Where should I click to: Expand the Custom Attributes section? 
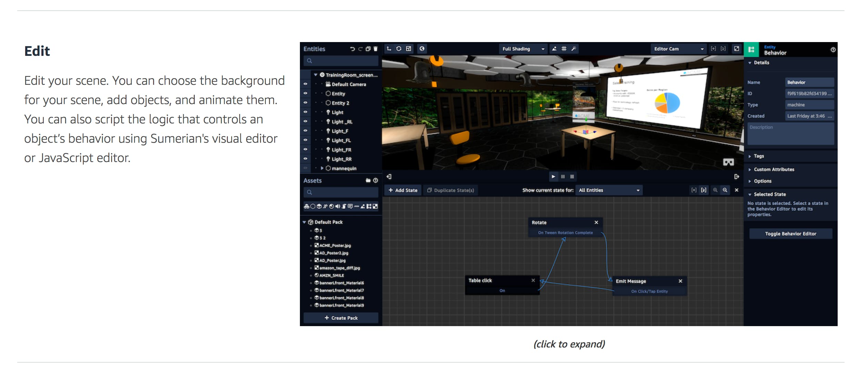(x=774, y=169)
